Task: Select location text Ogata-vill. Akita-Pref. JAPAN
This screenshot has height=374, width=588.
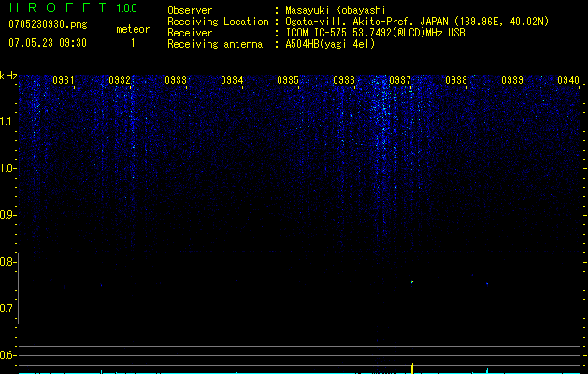Action: [366, 22]
